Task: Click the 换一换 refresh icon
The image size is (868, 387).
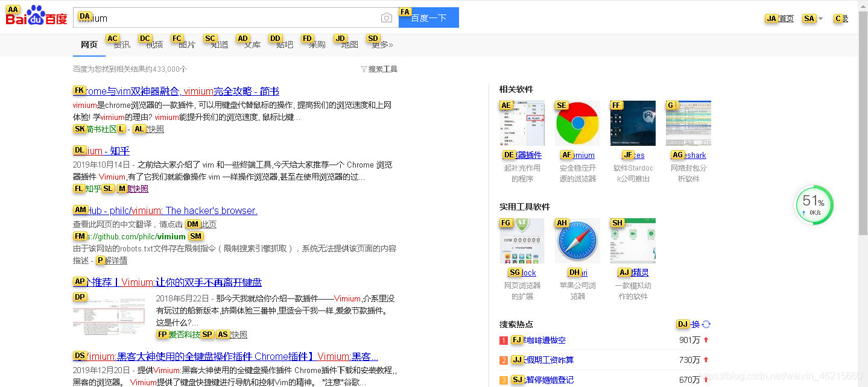Action: tap(706, 324)
